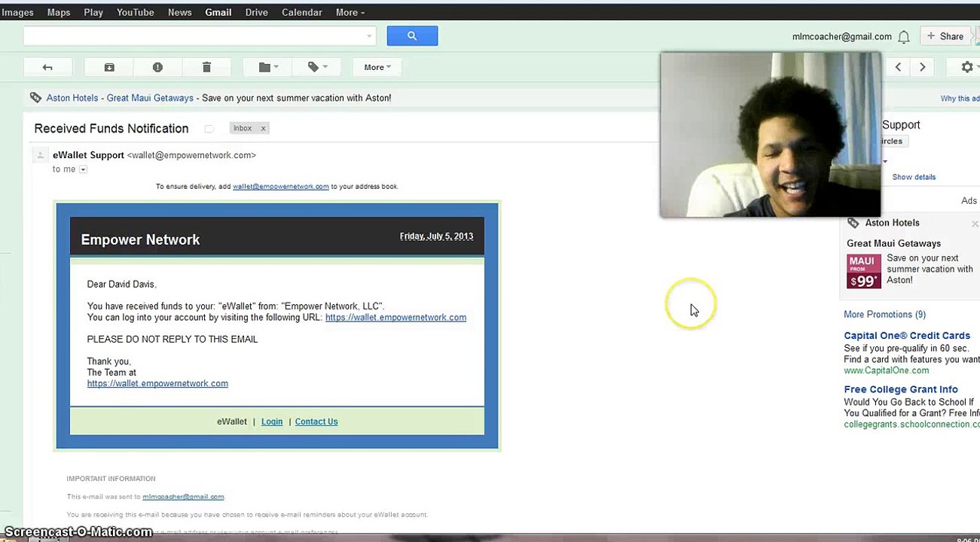Click the Inbox label tag

(243, 128)
